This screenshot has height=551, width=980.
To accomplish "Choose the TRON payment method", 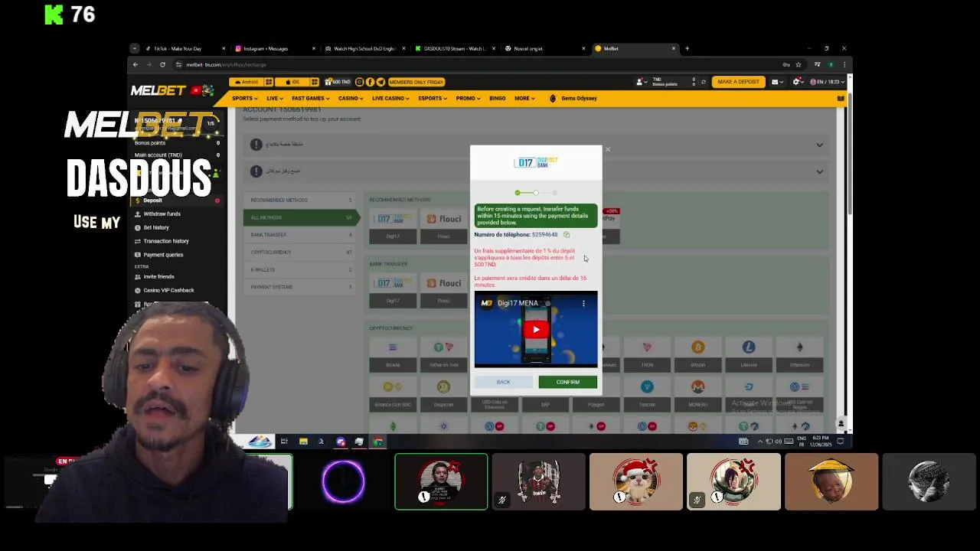I will [x=647, y=354].
